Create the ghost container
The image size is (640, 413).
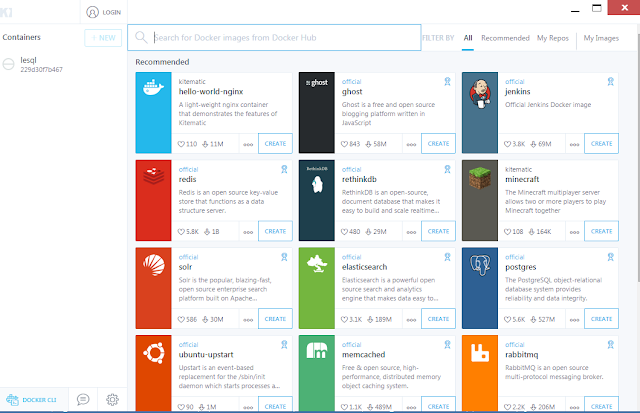pos(438,144)
